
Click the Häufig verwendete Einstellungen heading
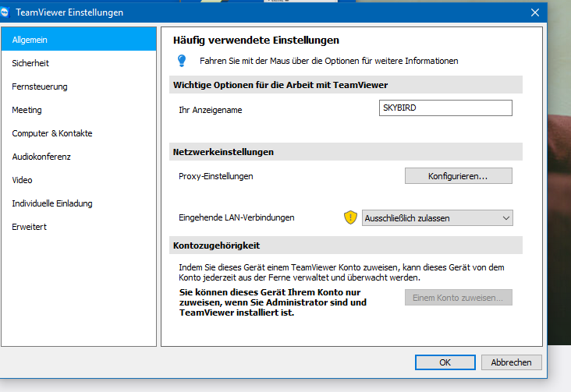click(x=256, y=40)
